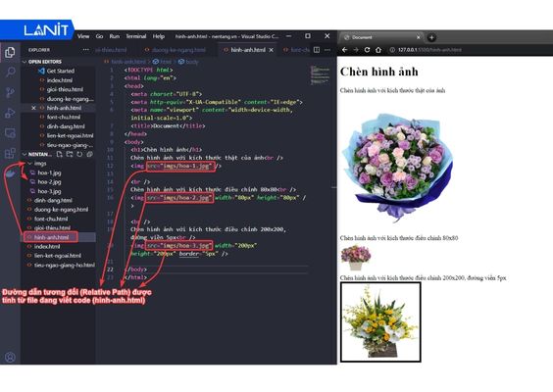Select hoa-2.jpg in imgs folder

[49, 182]
